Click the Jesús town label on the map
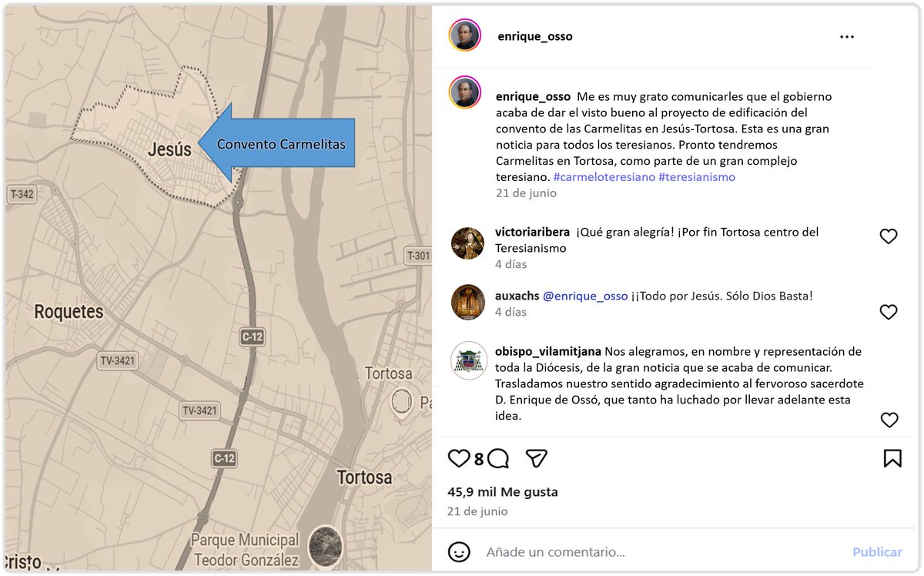This screenshot has width=924, height=576. click(x=169, y=149)
